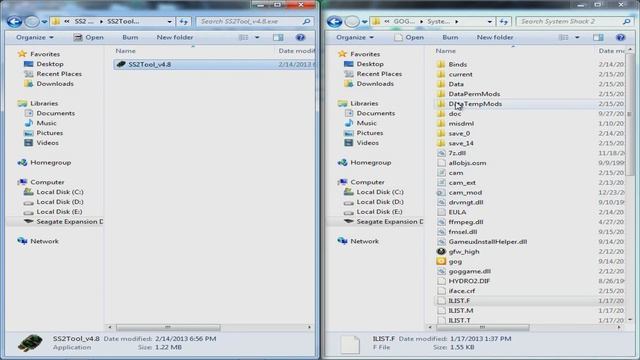The image size is (640, 360).
Task: Click vertical scrollbar in System Shock 2 file list
Action: tap(630, 114)
